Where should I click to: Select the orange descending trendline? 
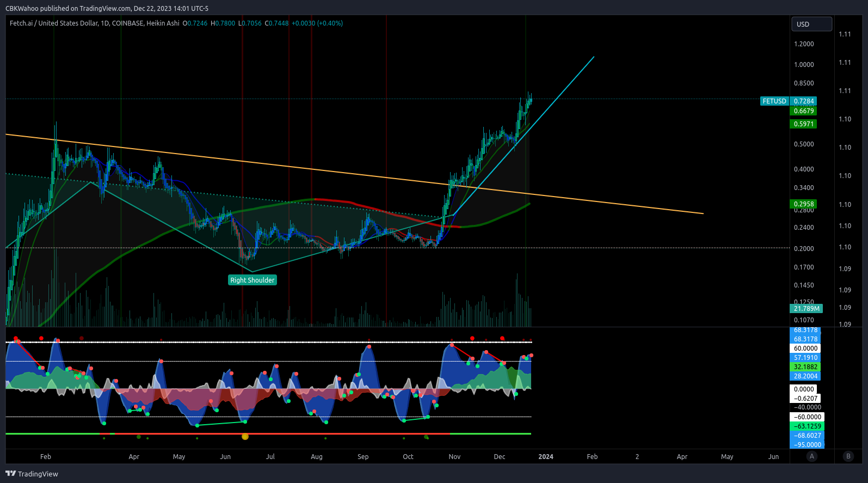point(354,173)
